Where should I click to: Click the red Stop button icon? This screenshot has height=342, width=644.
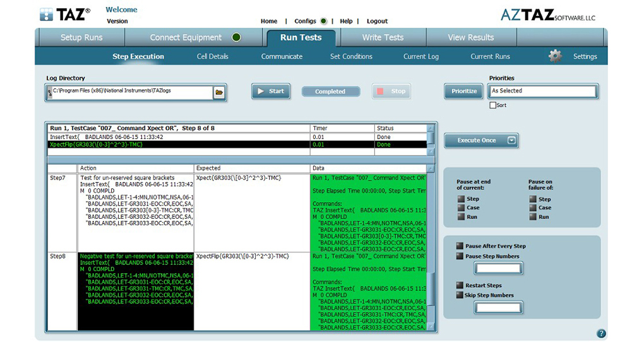coord(380,91)
